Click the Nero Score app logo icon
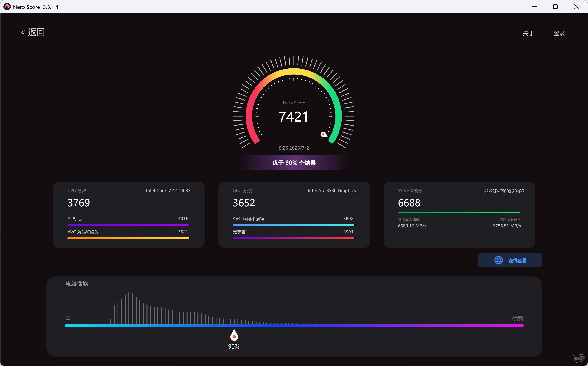 [x=7, y=7]
